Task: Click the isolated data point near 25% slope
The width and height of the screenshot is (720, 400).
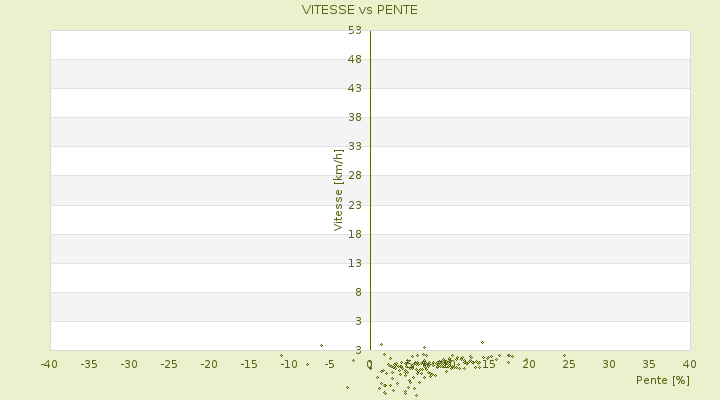Action: 564,355
